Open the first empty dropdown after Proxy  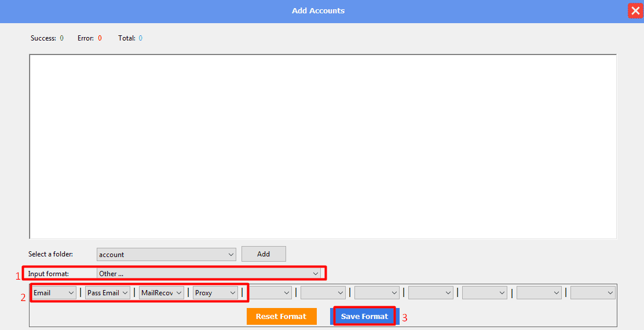[x=269, y=293]
